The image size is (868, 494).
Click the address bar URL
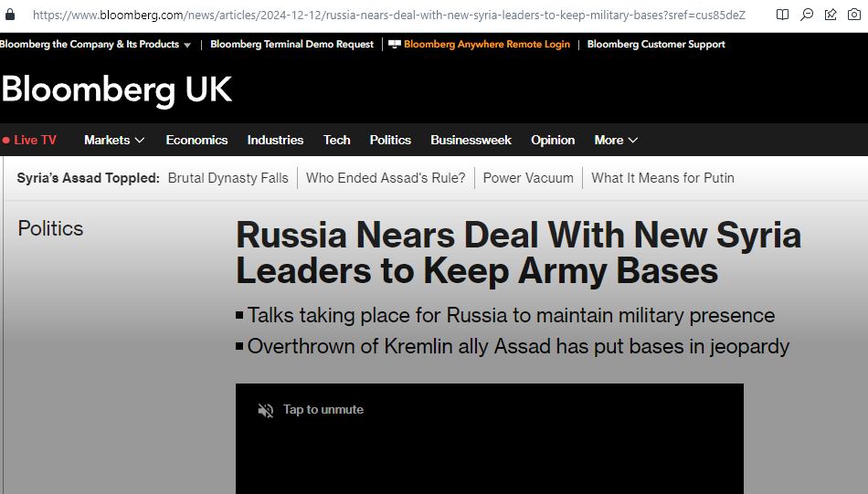389,15
